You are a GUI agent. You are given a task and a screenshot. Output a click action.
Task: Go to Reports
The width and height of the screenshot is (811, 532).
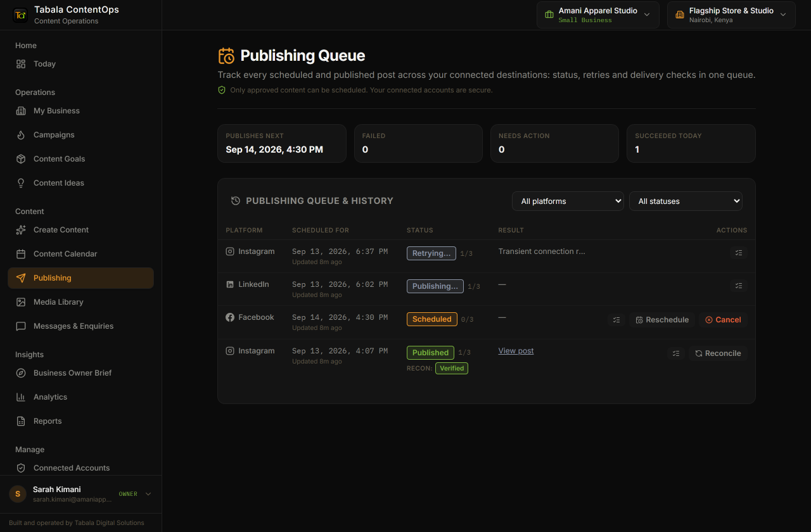tap(80, 421)
